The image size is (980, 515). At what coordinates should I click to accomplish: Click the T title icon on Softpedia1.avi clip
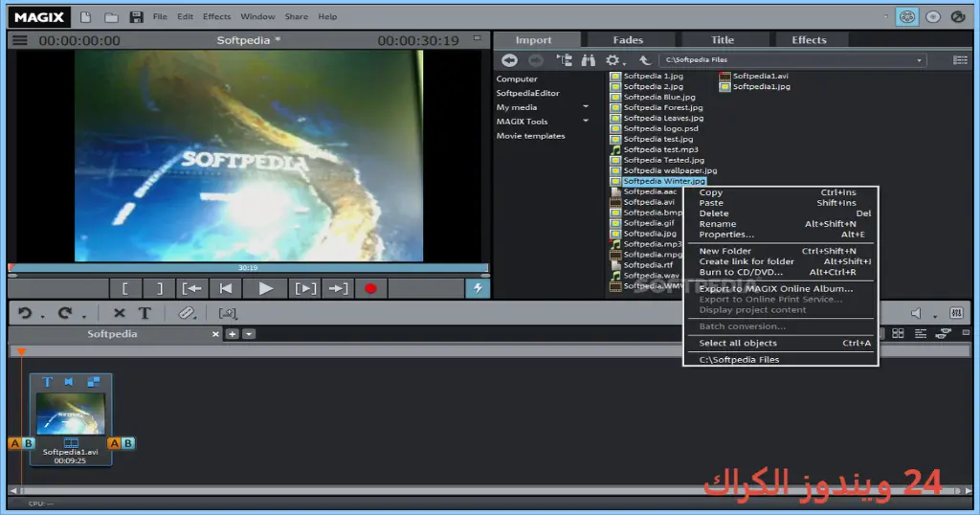(47, 382)
